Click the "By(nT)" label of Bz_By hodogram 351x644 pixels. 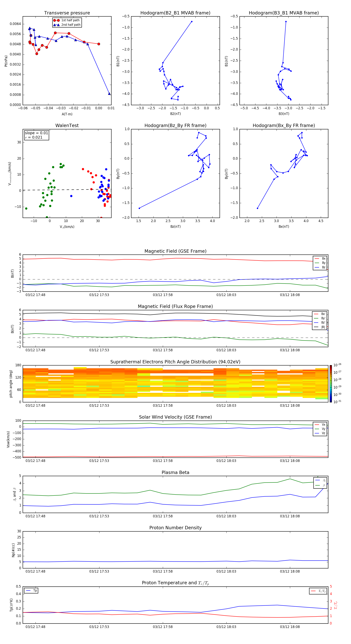pyautogui.click(x=118, y=173)
